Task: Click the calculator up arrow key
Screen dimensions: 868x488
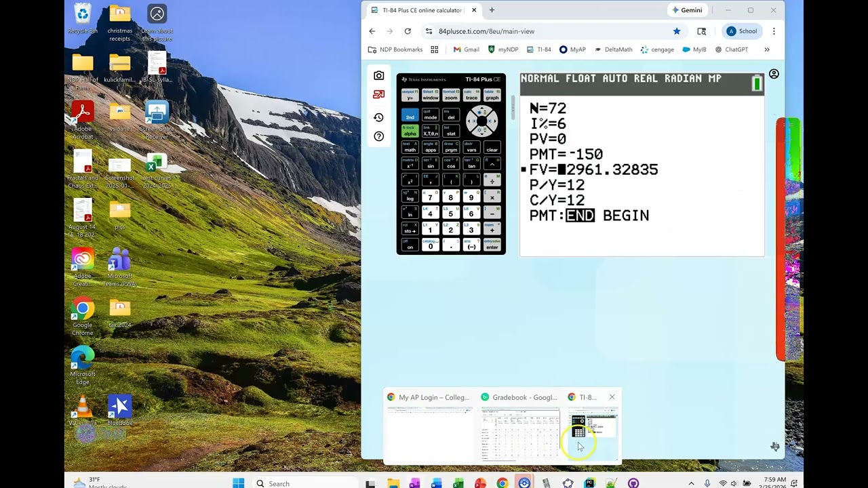Action: (x=481, y=110)
